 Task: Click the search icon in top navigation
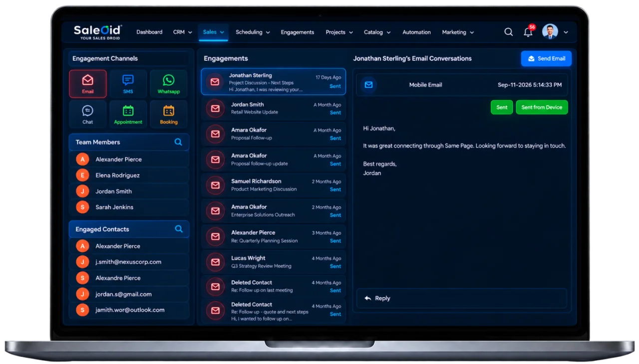coord(509,32)
